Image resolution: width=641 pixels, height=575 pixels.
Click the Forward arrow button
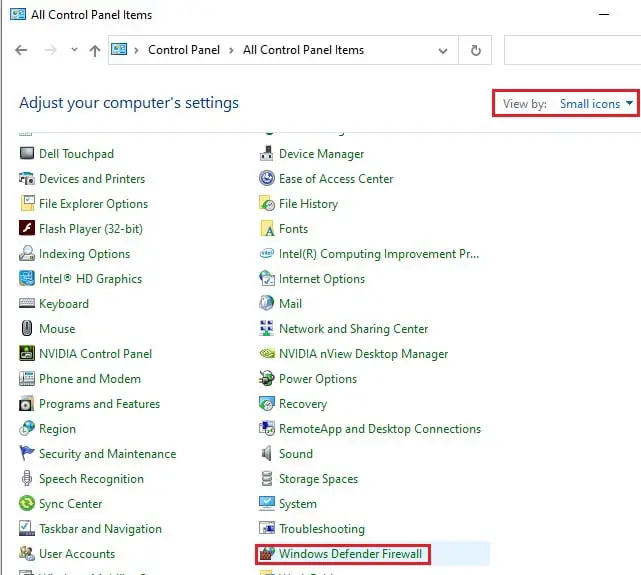tap(50, 50)
